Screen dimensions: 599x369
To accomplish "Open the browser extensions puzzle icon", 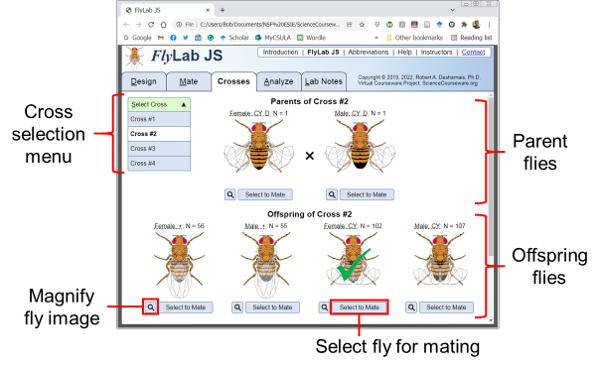I will pyautogui.click(x=464, y=24).
